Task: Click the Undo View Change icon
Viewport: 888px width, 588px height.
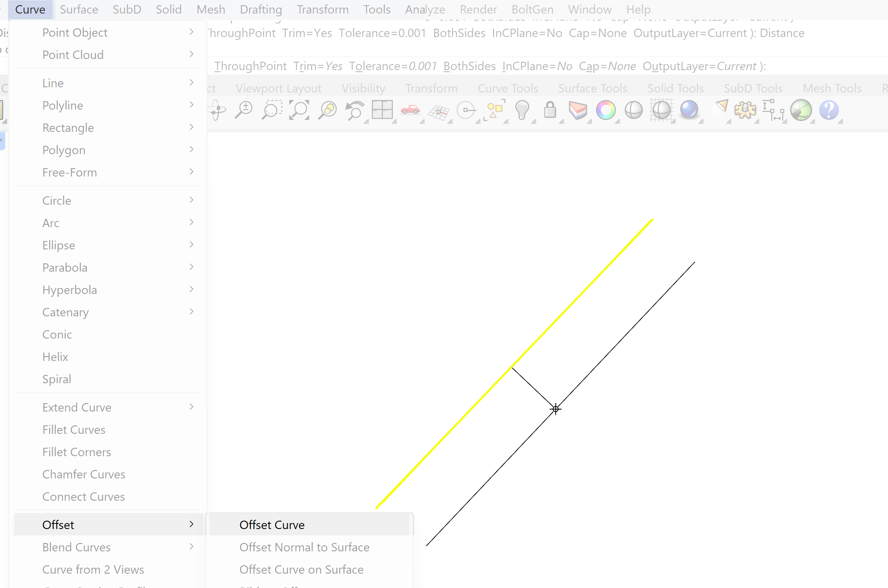Action: [x=355, y=110]
